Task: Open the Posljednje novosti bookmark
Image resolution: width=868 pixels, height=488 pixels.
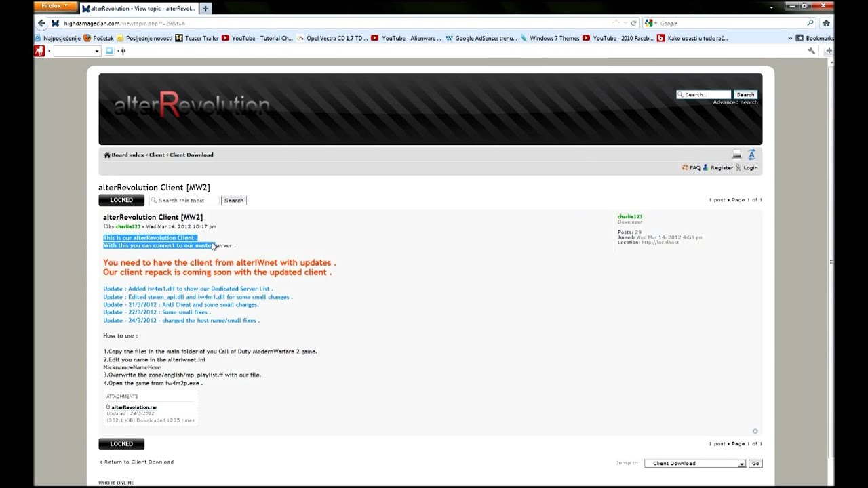Action: pos(144,38)
